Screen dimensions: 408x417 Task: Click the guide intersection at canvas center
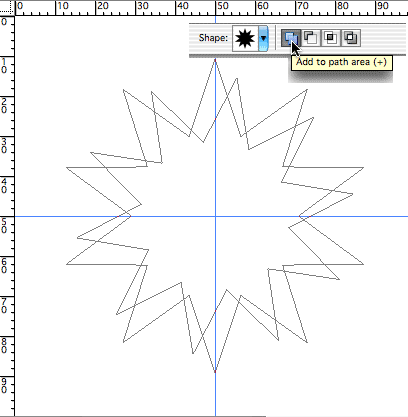click(x=215, y=216)
